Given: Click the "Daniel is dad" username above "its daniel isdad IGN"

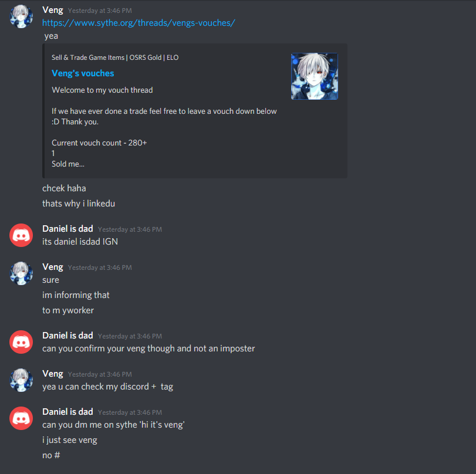Looking at the screenshot, I should click(67, 229).
